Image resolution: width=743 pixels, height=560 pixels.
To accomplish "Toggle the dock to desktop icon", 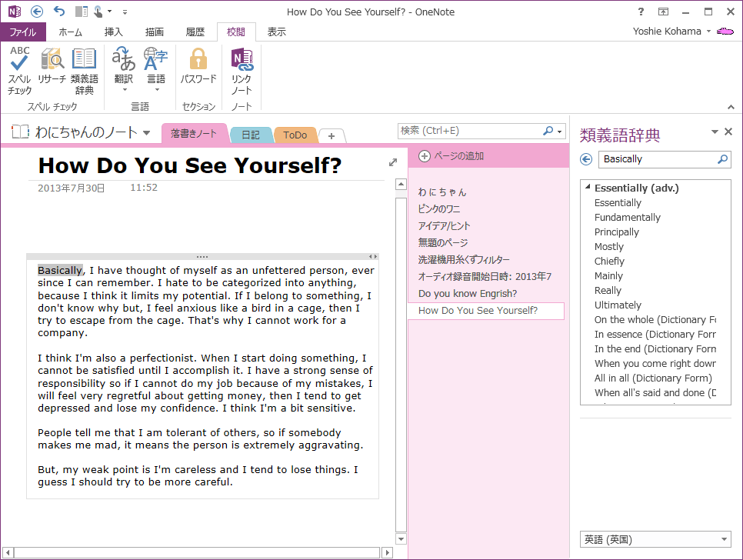I will coord(82,12).
